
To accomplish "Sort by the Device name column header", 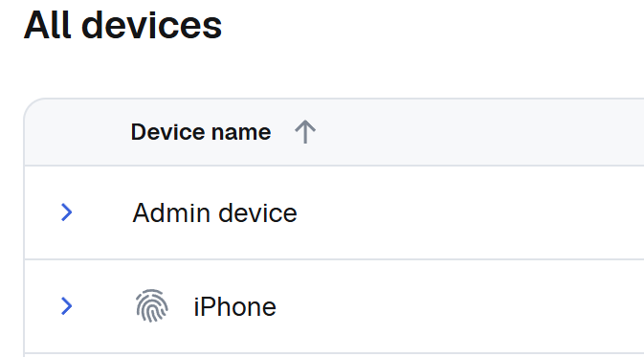I will 201,132.
